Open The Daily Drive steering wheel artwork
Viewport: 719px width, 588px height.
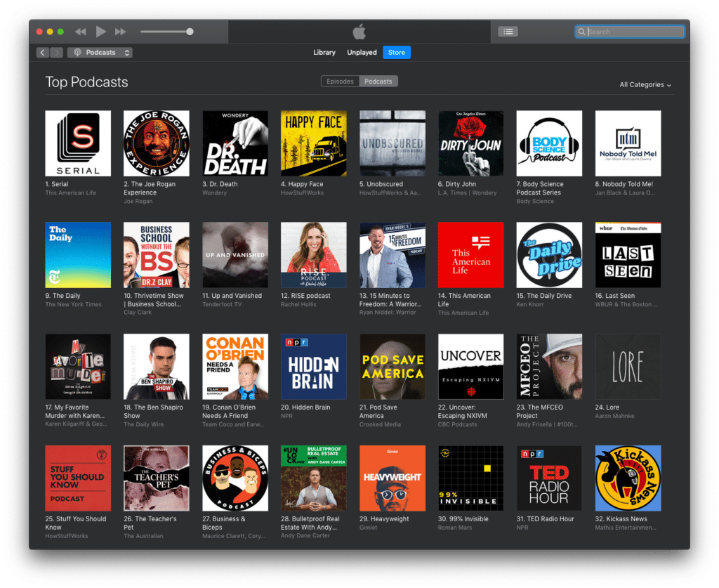coord(549,255)
